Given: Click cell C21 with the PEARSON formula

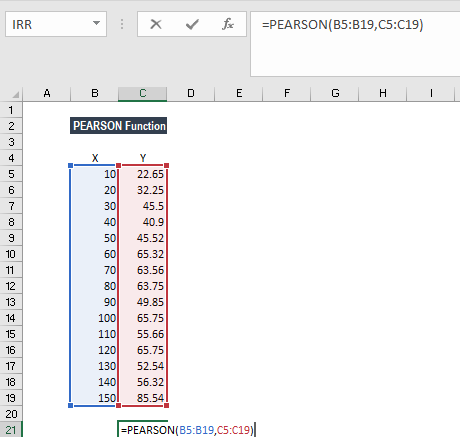Looking at the screenshot, I should click(x=143, y=430).
